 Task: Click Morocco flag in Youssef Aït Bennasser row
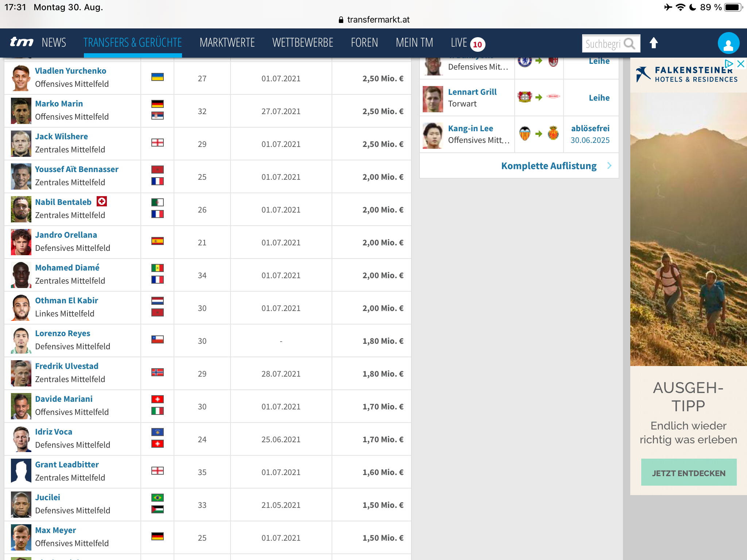(x=158, y=170)
